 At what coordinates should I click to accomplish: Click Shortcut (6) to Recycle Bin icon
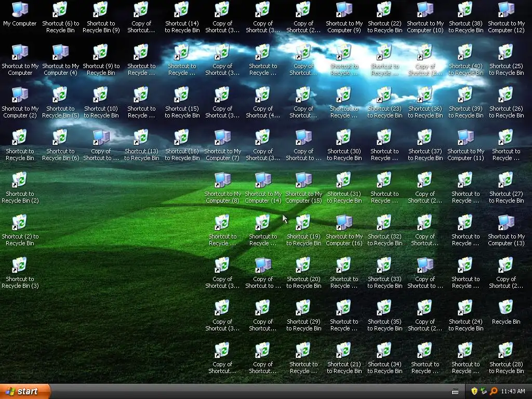60,18
